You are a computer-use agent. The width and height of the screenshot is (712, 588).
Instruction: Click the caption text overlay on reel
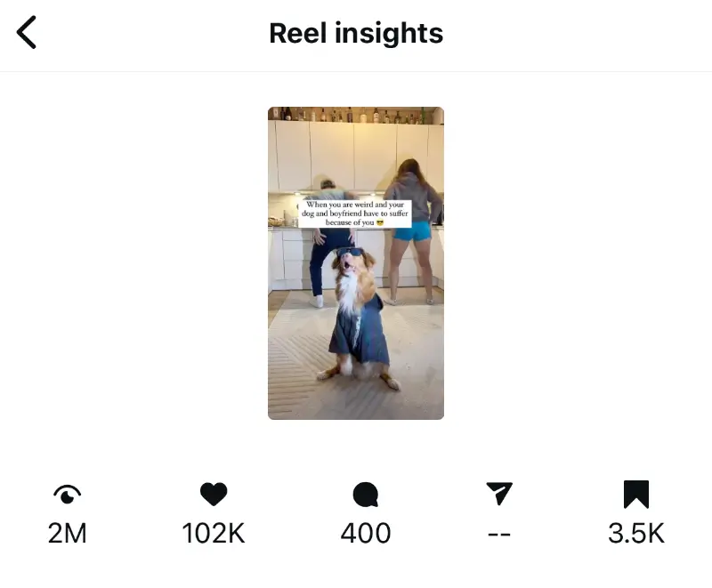pos(355,213)
